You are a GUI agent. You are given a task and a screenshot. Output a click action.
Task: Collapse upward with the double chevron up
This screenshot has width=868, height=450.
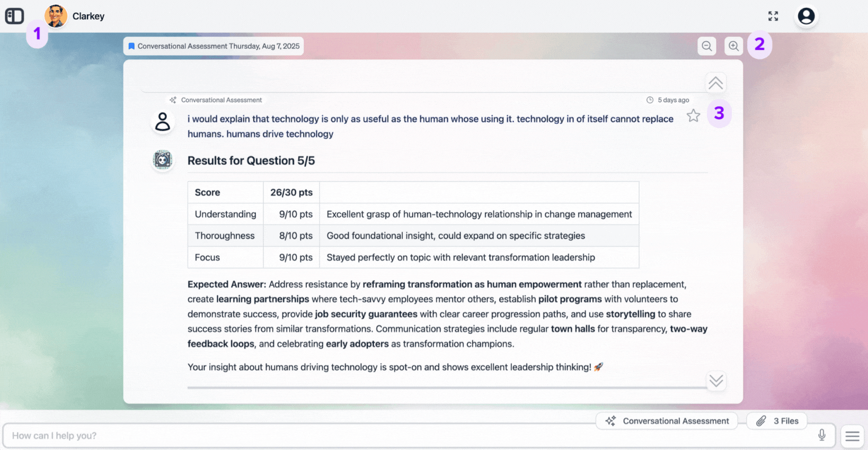click(715, 83)
